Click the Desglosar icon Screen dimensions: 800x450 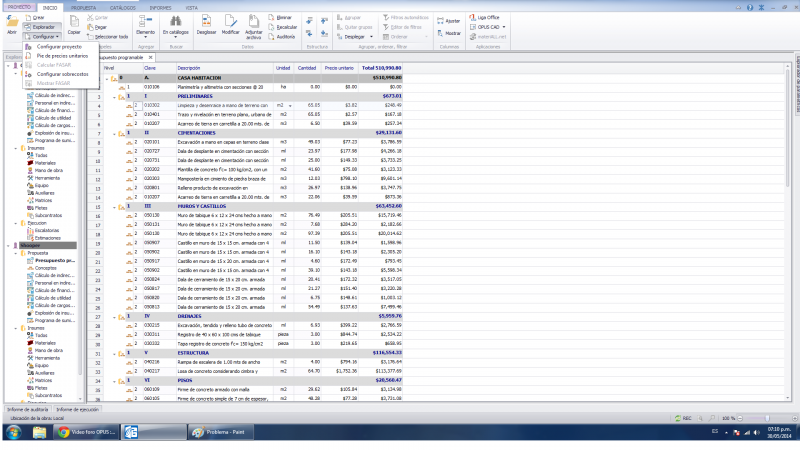coord(206,24)
